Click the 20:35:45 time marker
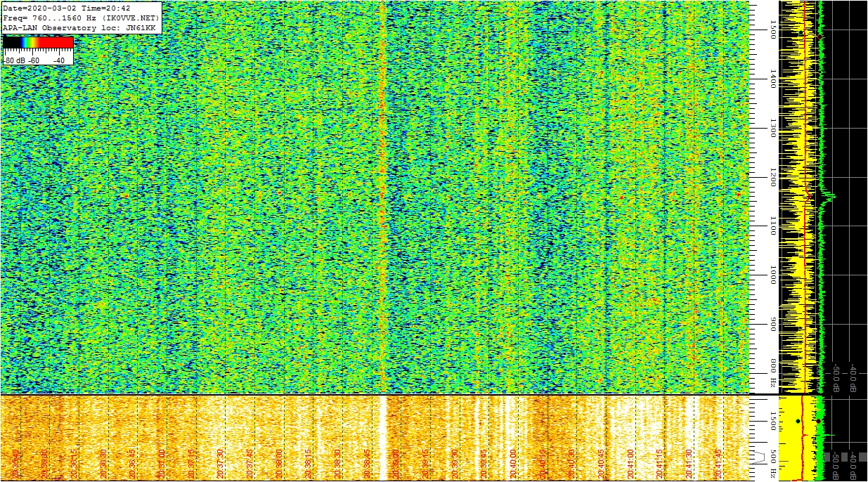The width and height of the screenshot is (868, 482). click(15, 462)
